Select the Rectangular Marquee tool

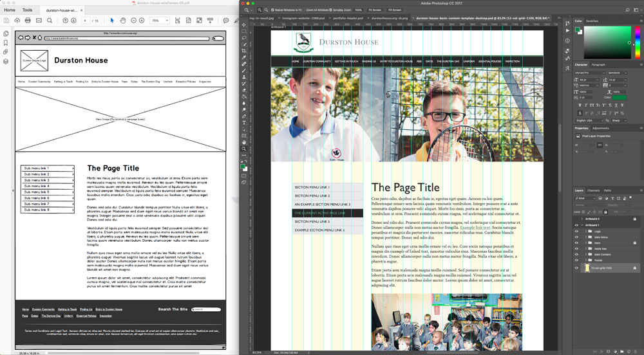click(244, 31)
